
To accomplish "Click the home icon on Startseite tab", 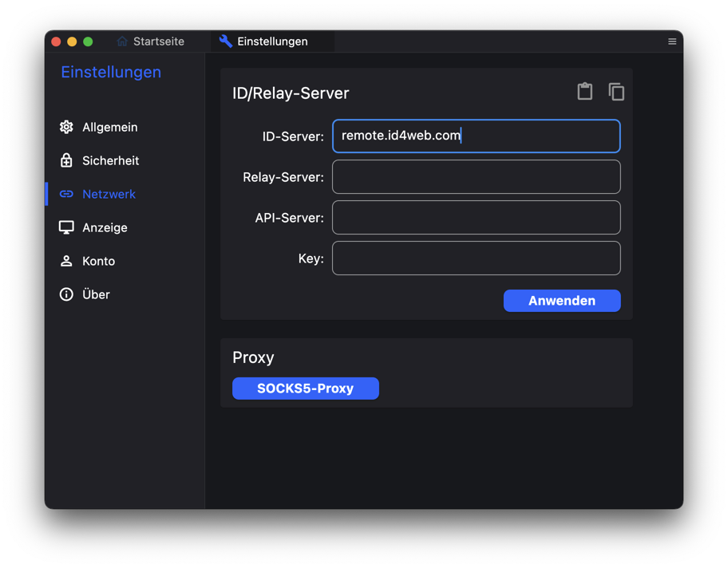I will 122,41.
